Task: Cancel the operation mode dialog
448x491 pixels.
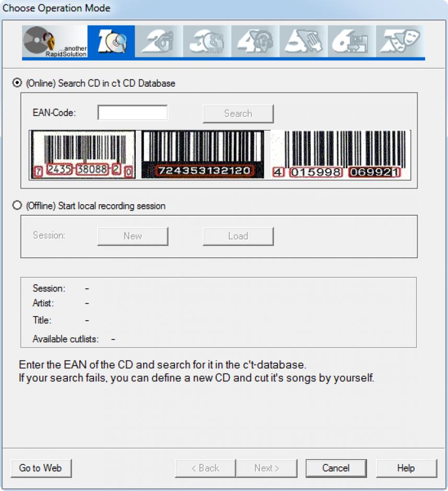Action: coord(336,468)
